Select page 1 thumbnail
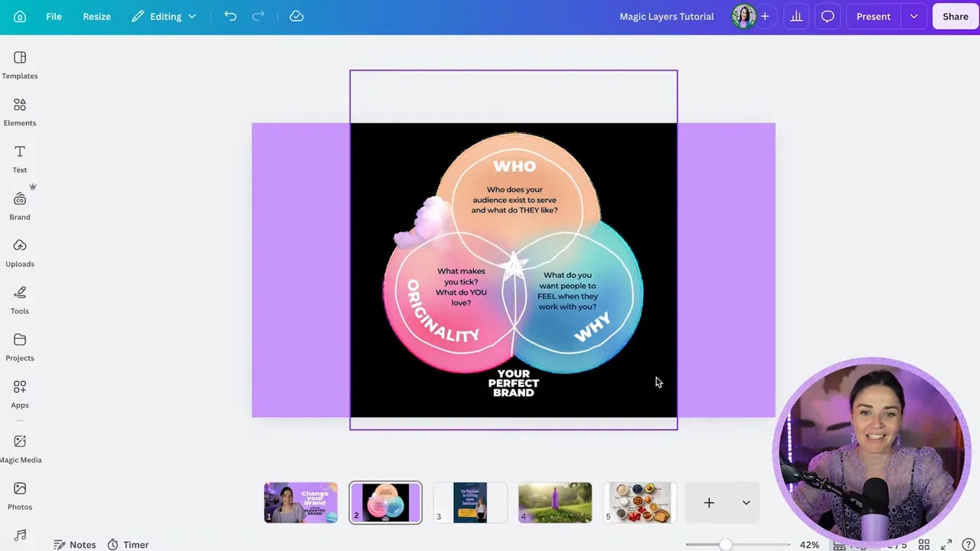 [300, 502]
